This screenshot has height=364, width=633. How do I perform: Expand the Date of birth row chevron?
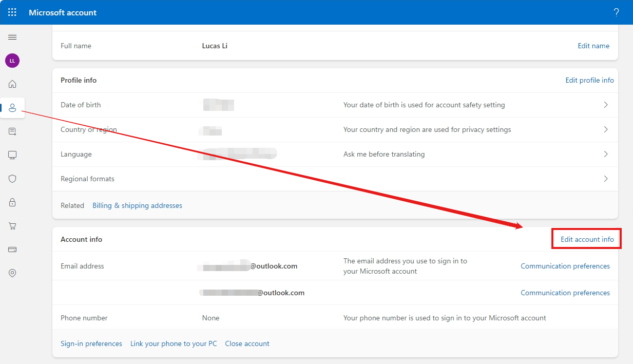(605, 105)
